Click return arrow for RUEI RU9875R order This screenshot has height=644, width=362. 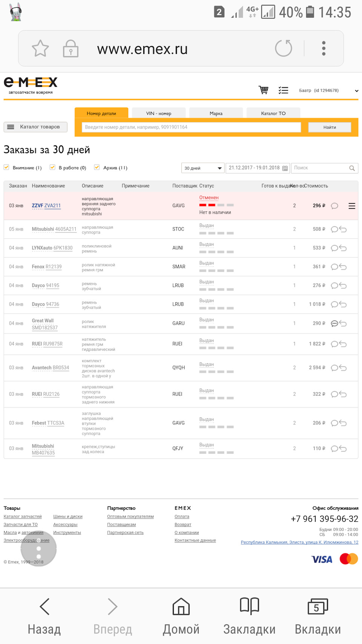(x=343, y=344)
